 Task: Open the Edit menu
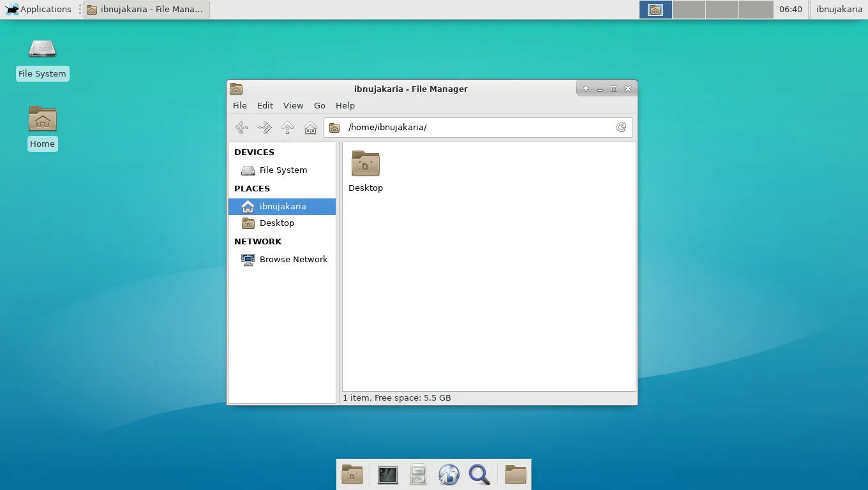pyautogui.click(x=265, y=105)
